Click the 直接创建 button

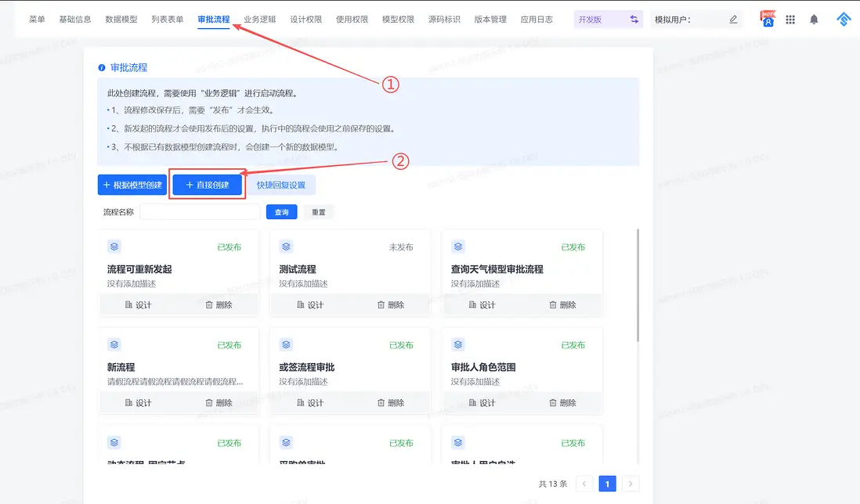(x=208, y=185)
